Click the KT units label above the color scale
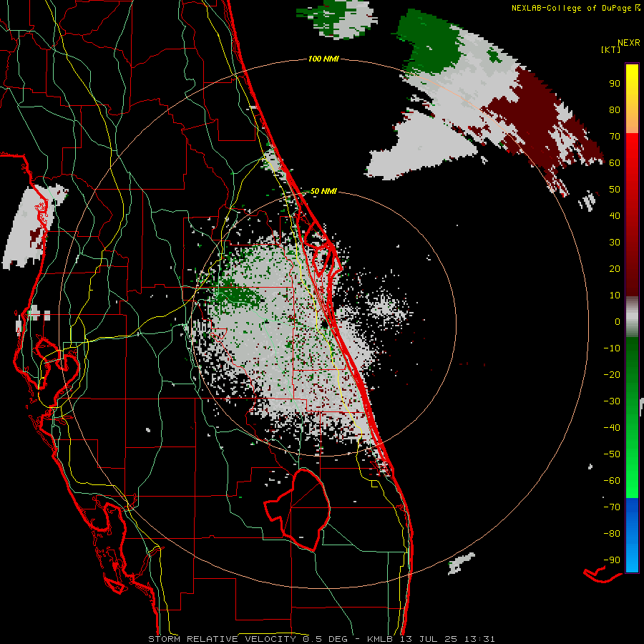Screen dimensions: 644x644 tap(611, 49)
